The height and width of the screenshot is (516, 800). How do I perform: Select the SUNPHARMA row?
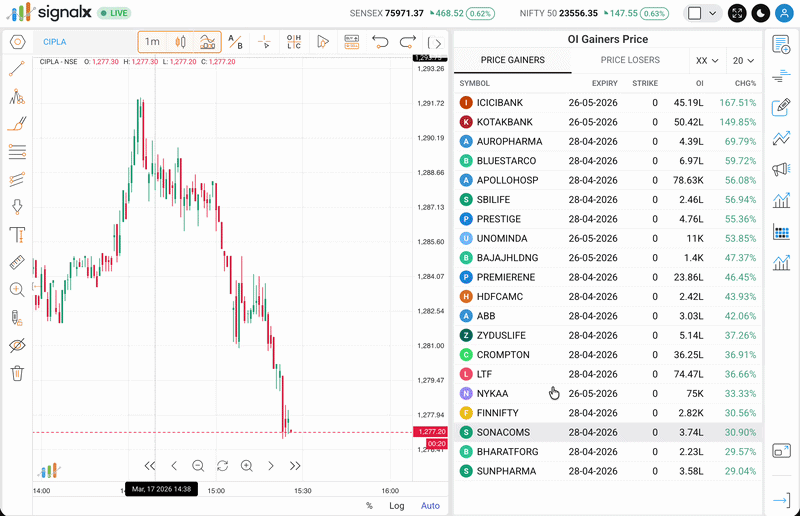coord(608,471)
